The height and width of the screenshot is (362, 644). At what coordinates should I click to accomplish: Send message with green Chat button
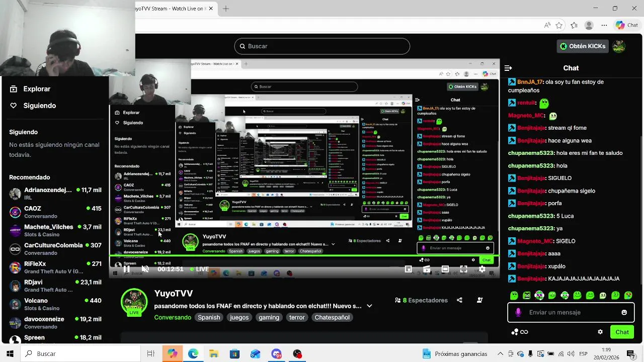pos(622,332)
